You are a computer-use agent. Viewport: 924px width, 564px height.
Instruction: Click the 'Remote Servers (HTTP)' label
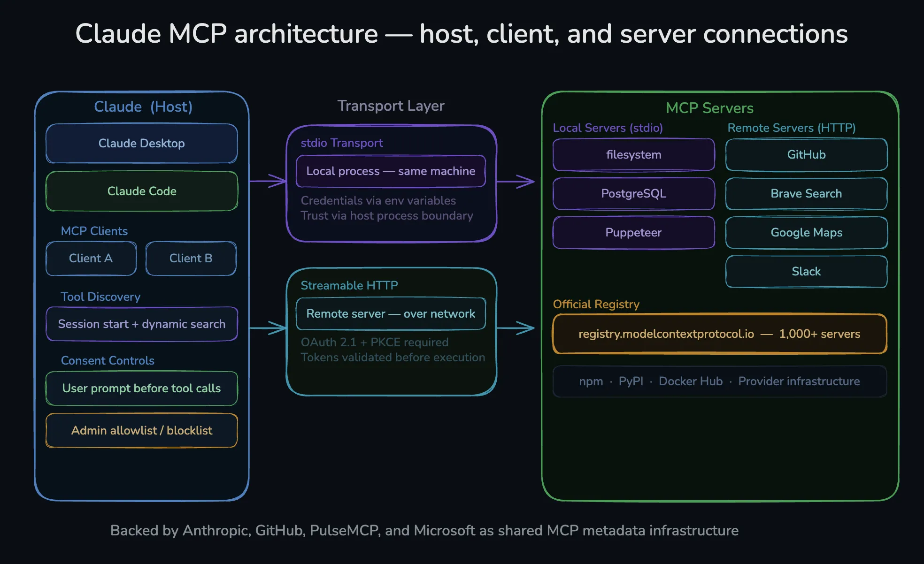pyautogui.click(x=792, y=128)
